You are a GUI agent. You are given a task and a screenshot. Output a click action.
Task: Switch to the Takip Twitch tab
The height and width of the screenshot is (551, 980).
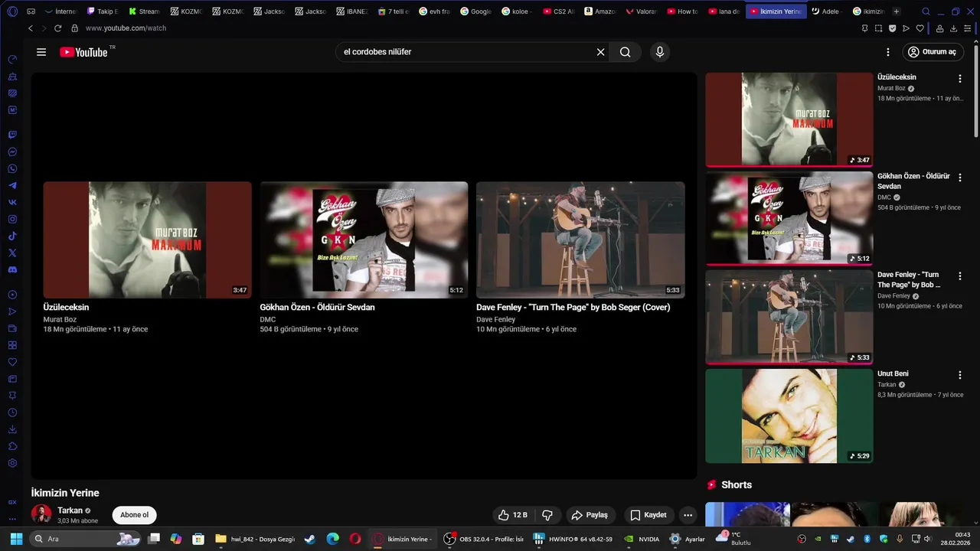tap(103, 11)
